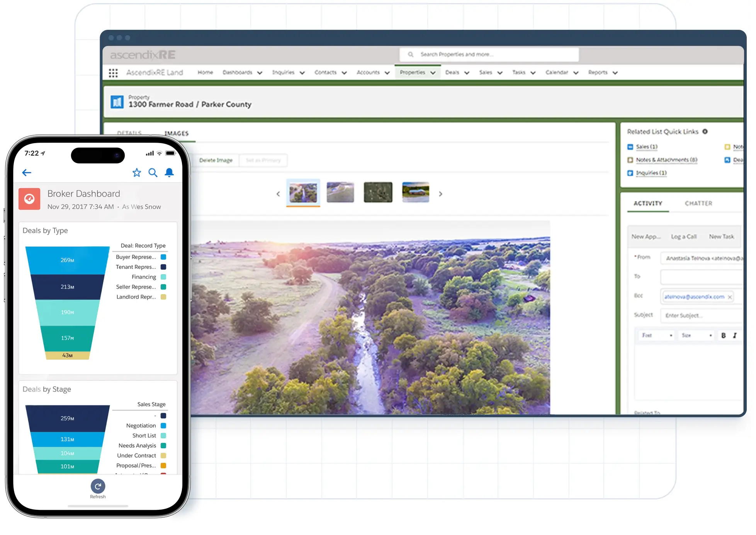Click the search magnifier in global search bar
Viewport: 756px width, 535px height.
pos(411,55)
